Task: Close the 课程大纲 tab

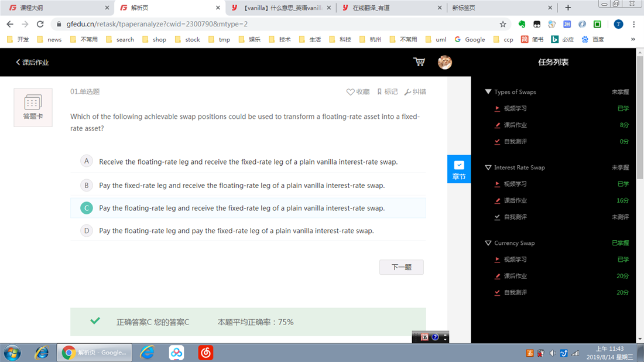Action: (x=107, y=8)
